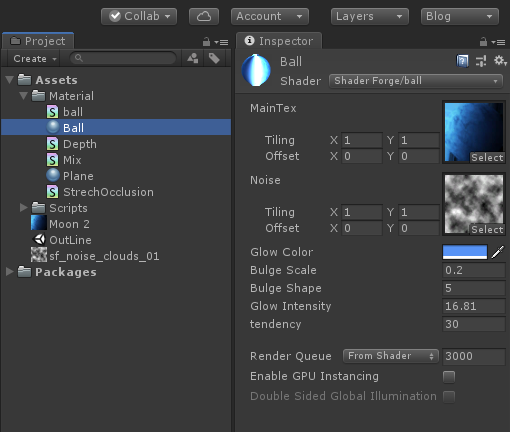Click the Render Queue 3000 field
This screenshot has width=510, height=432.
[x=474, y=356]
